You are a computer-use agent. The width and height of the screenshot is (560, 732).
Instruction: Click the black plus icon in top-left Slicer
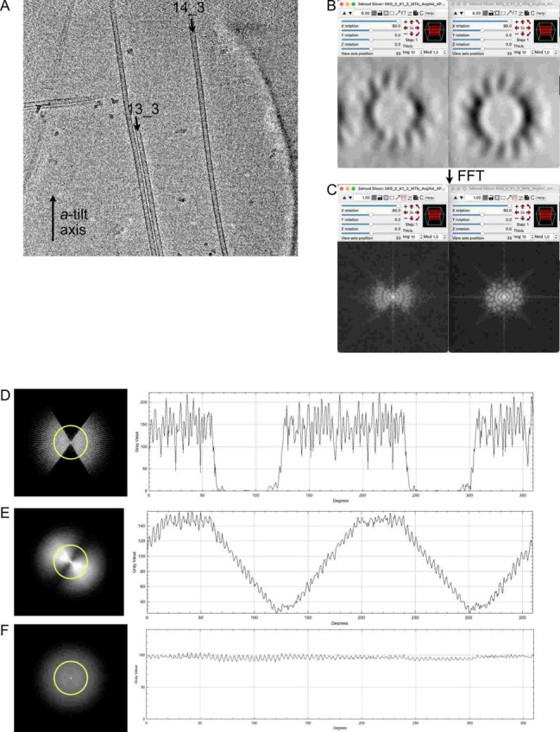(406, 23)
